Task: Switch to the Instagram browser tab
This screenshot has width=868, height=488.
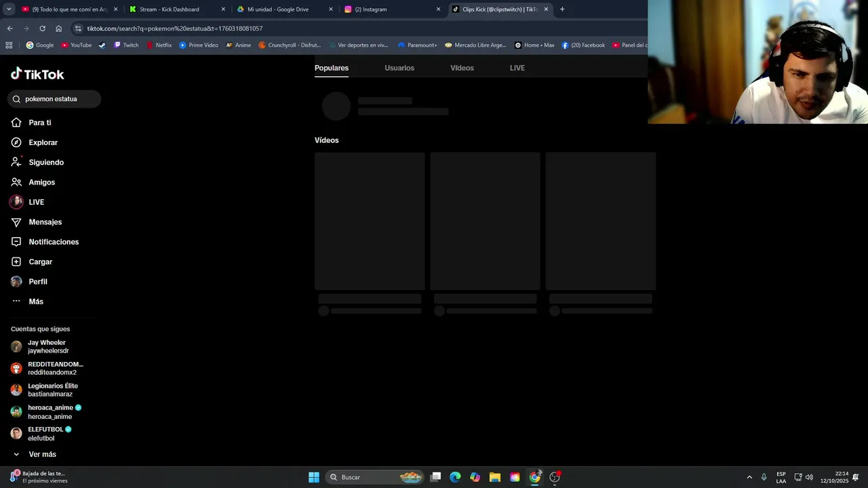Action: (392, 9)
